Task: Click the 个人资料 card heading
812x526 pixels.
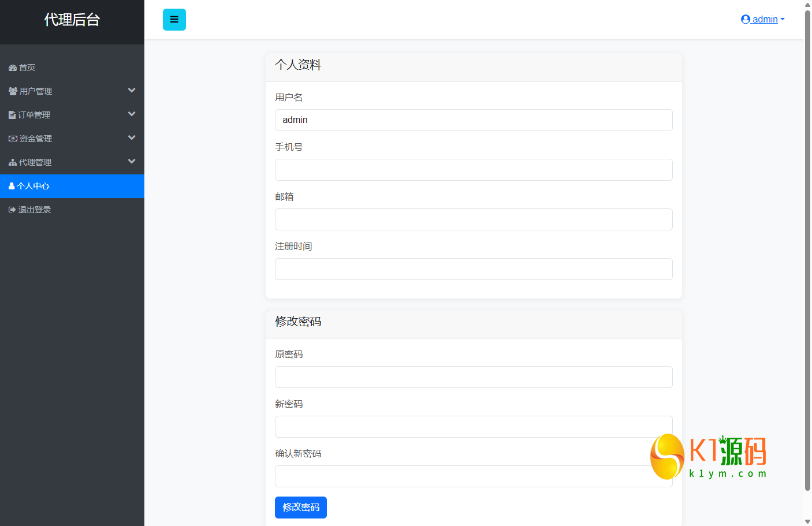Action: [298, 65]
